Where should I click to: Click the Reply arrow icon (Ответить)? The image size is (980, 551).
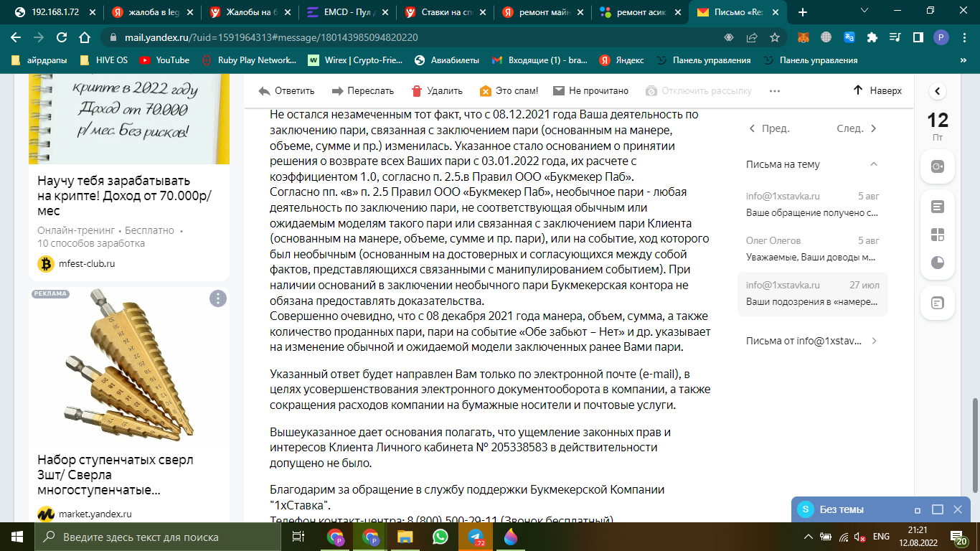click(x=264, y=91)
